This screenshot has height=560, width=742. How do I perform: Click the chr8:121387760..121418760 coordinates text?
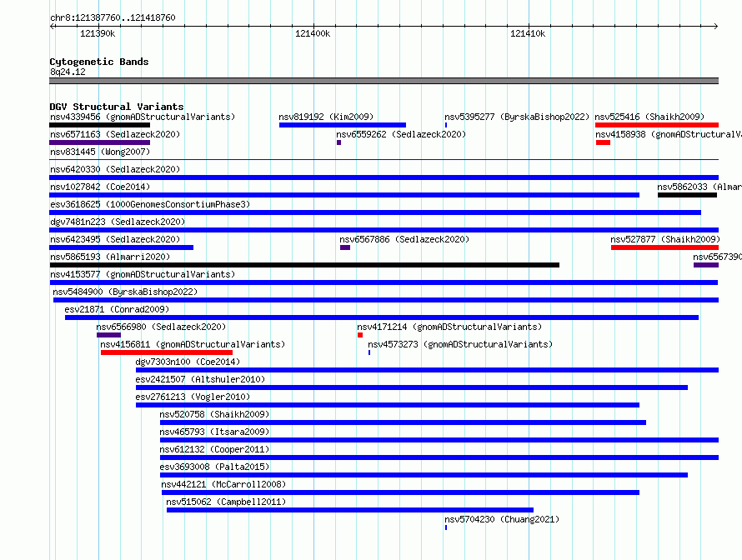click(x=113, y=17)
